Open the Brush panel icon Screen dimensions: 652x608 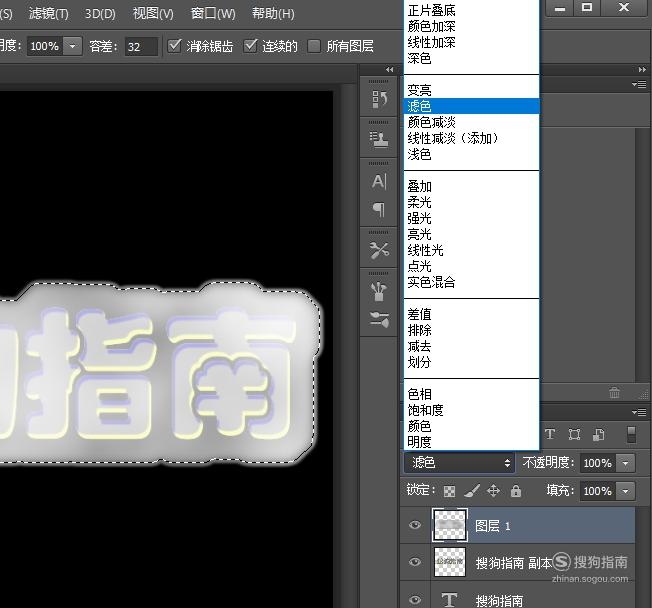[379, 292]
